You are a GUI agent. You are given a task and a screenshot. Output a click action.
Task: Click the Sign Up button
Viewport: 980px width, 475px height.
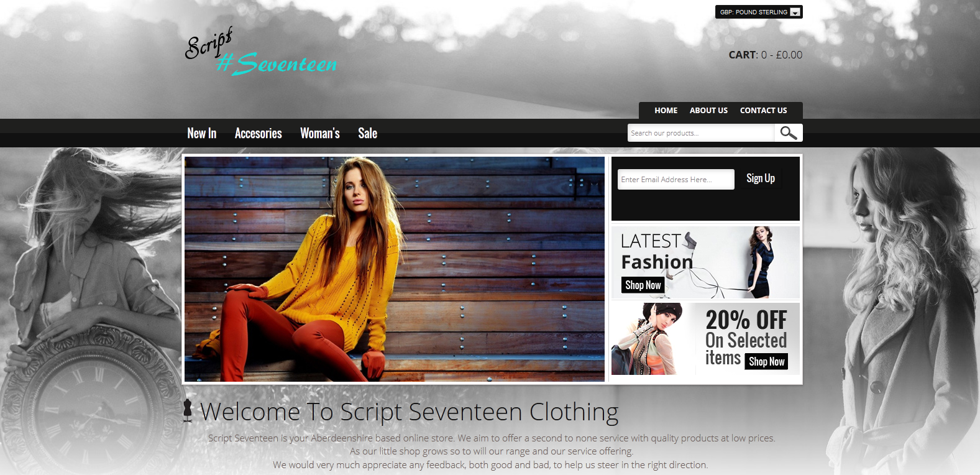(x=761, y=178)
